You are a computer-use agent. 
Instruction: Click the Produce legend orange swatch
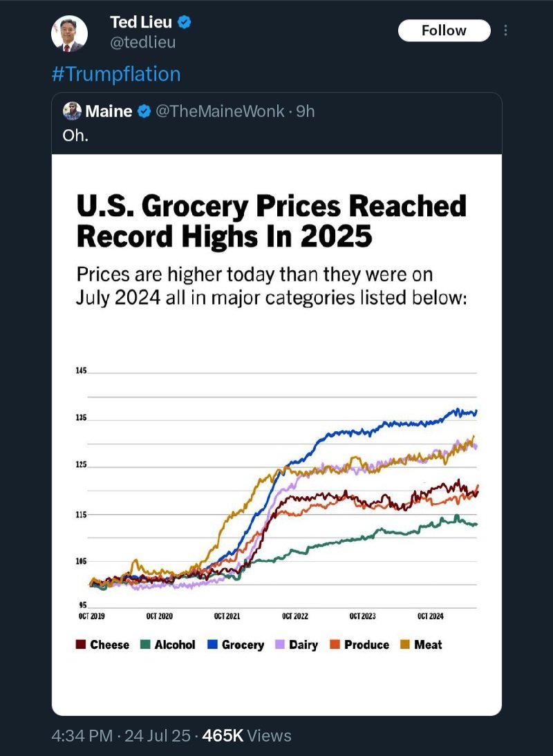tap(335, 645)
